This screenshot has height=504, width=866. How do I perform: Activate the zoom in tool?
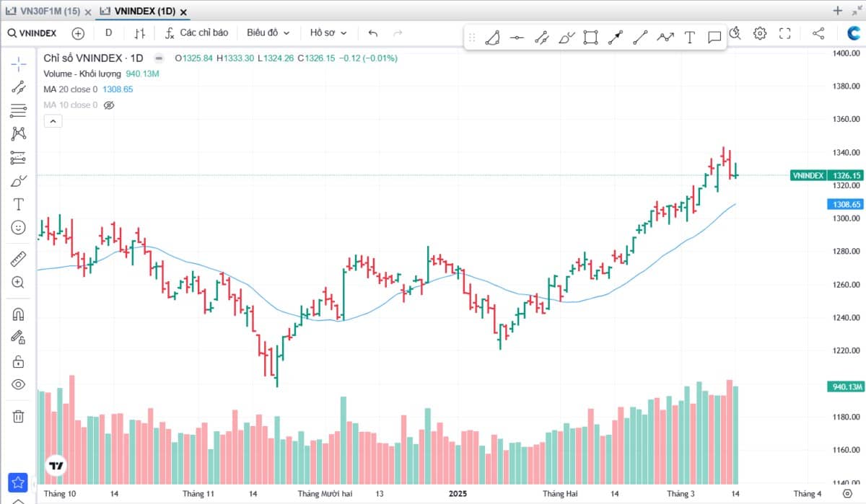pyautogui.click(x=19, y=282)
